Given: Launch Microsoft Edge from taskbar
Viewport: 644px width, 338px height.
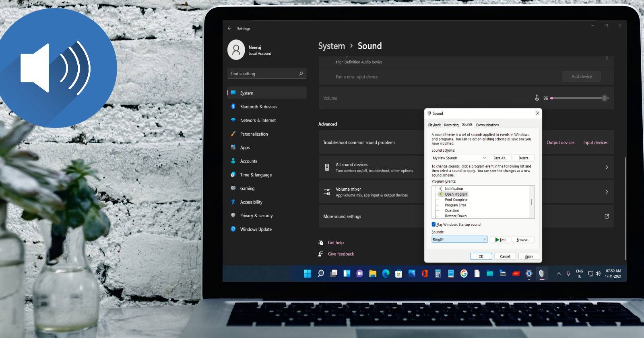Looking at the screenshot, I should tap(386, 274).
